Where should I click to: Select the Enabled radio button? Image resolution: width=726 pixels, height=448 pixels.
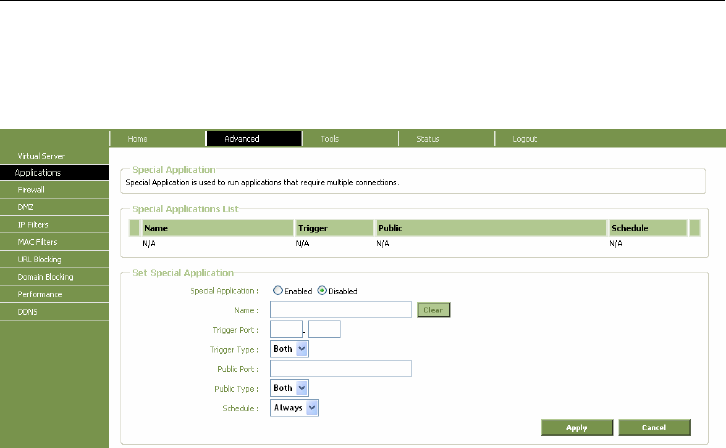point(277,291)
